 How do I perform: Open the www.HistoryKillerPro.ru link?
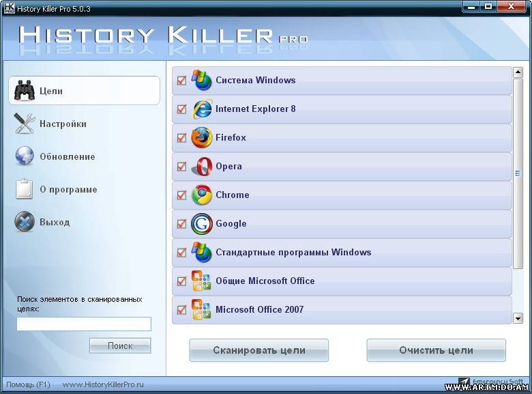pyautogui.click(x=103, y=384)
